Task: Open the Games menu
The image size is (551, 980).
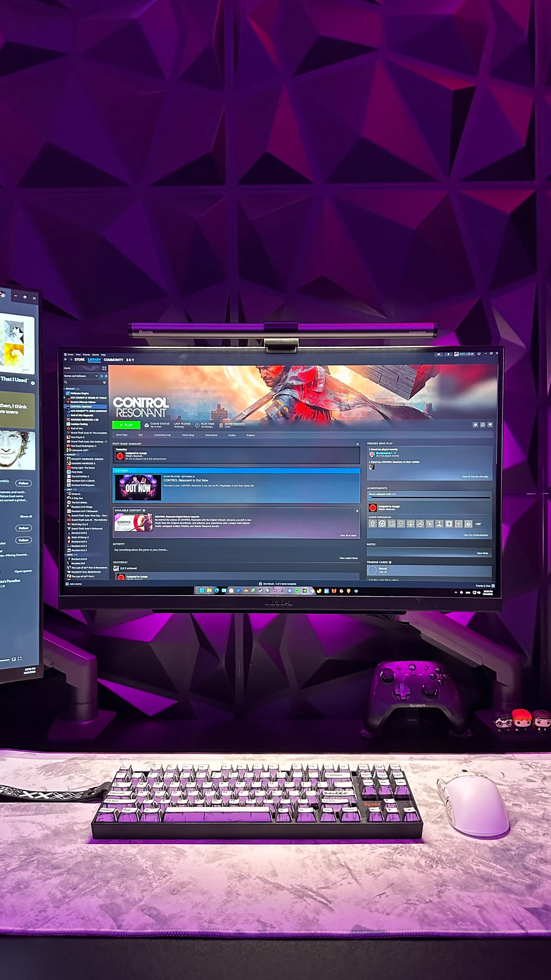Action: tap(95, 355)
